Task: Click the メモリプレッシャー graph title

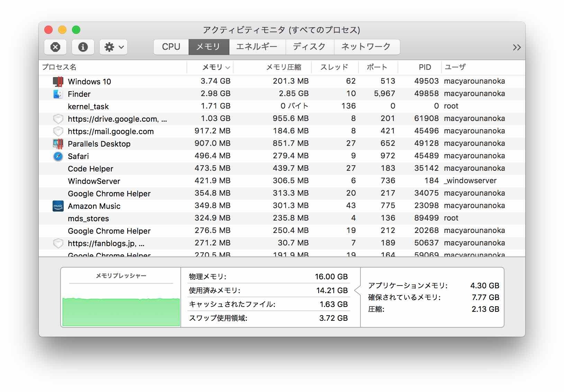Action: [x=121, y=276]
